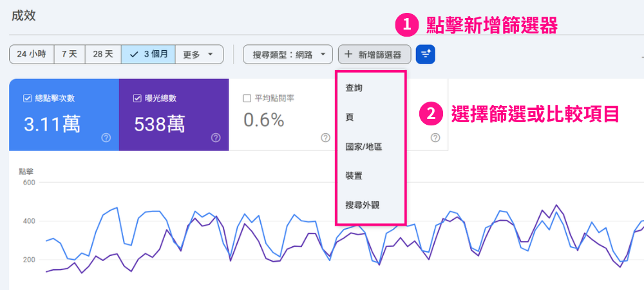
Task: Select the 28 天 date range
Action: coord(103,55)
